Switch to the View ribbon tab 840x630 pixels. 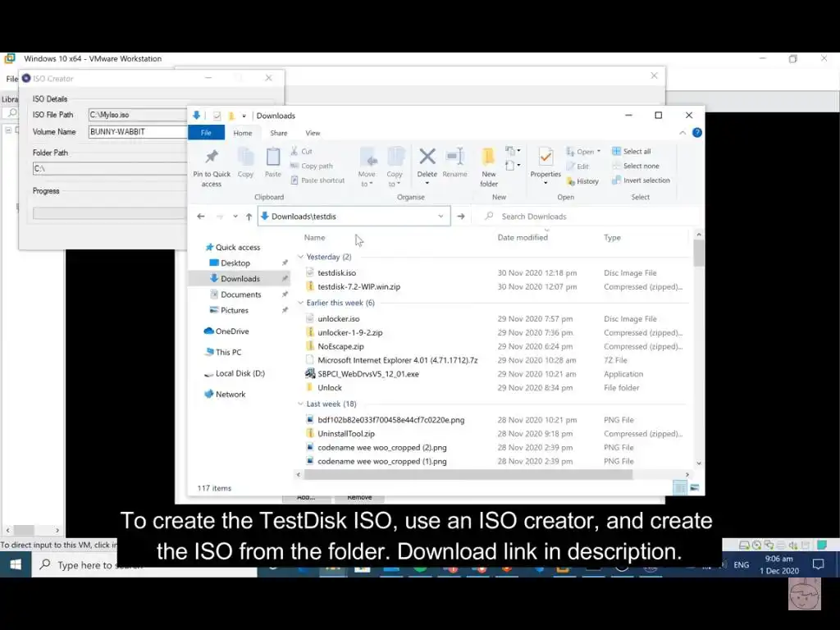coord(313,133)
